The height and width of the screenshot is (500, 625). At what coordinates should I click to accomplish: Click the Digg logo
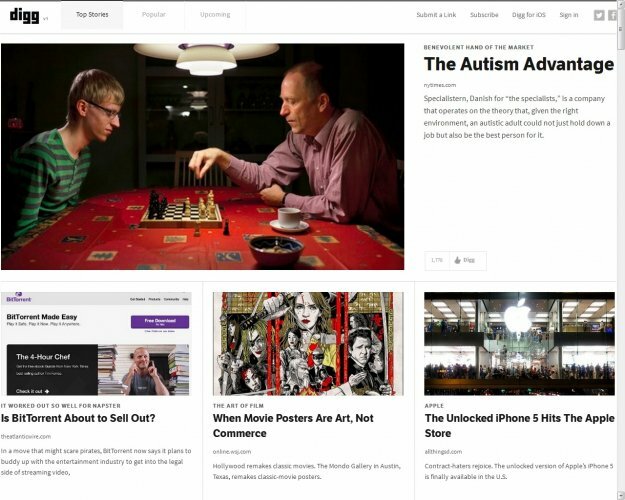[x=24, y=16]
